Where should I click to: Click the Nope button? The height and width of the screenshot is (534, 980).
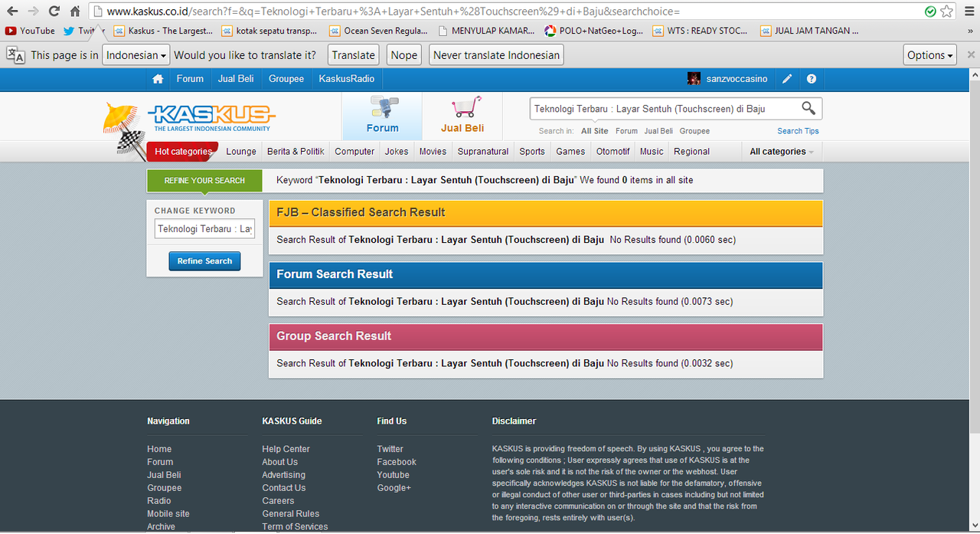[404, 55]
